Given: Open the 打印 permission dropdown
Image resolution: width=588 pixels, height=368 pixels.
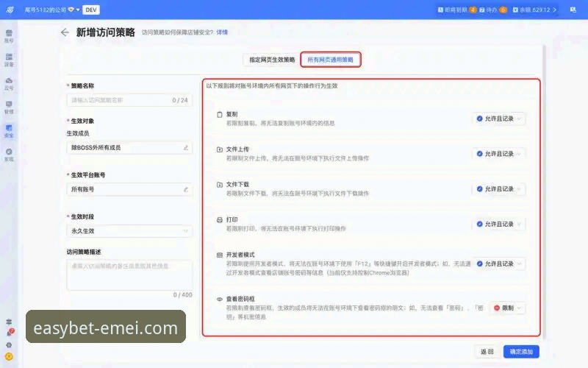Looking at the screenshot, I should (498, 224).
